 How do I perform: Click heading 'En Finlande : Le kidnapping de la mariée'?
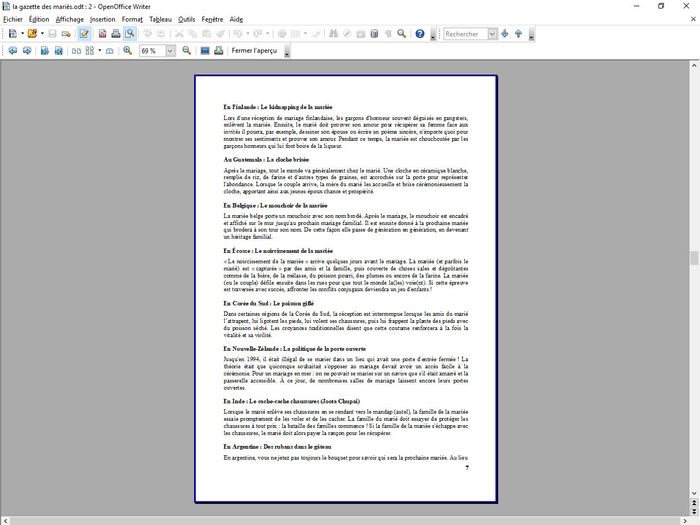pyautogui.click(x=278, y=107)
